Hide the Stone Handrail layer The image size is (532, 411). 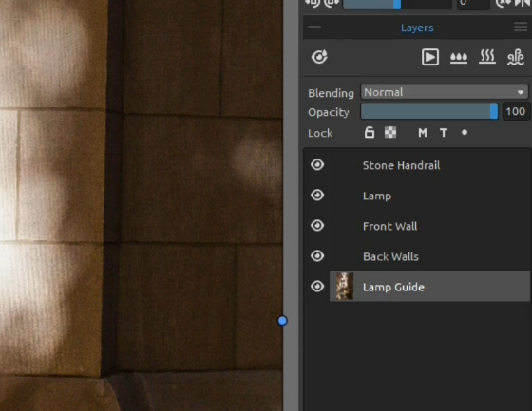pyautogui.click(x=317, y=165)
